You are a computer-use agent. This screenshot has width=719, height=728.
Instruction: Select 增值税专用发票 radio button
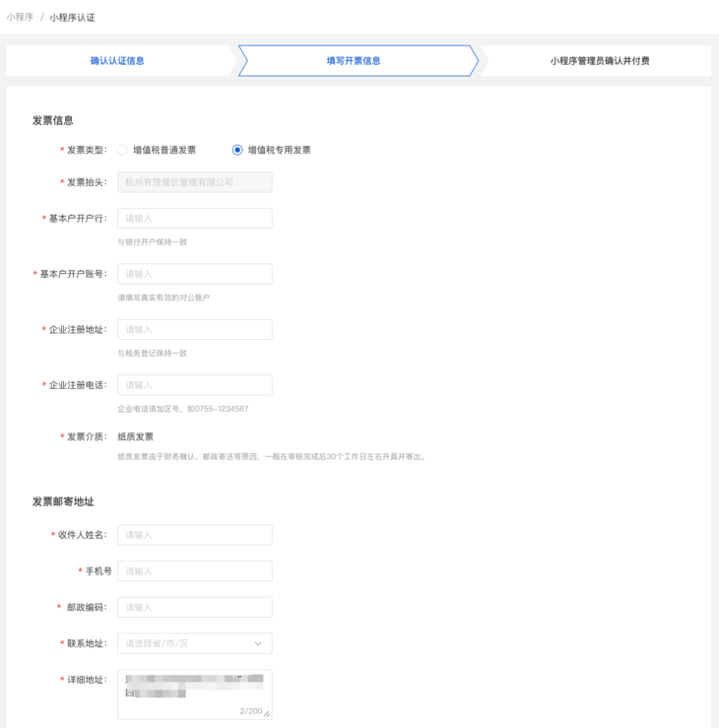pyautogui.click(x=237, y=150)
